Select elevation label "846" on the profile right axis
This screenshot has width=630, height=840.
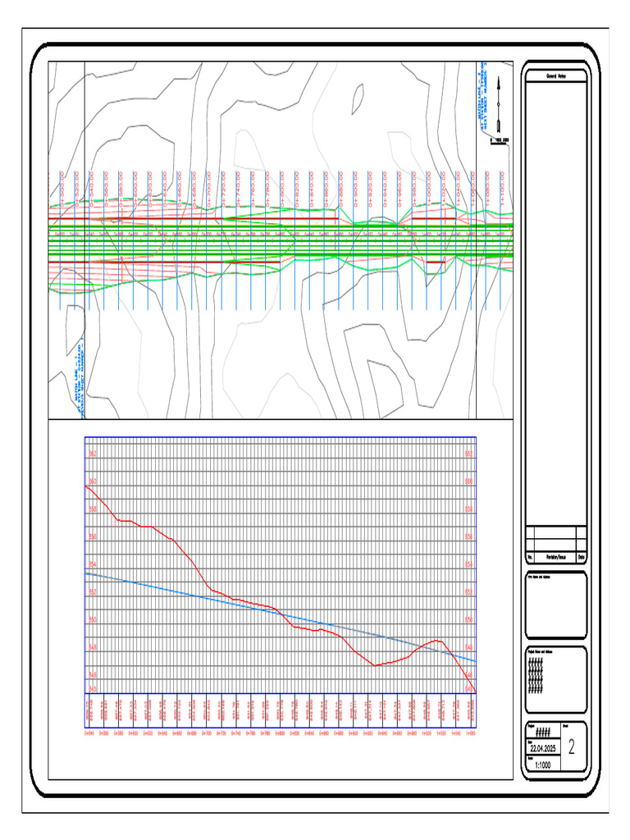pos(468,675)
